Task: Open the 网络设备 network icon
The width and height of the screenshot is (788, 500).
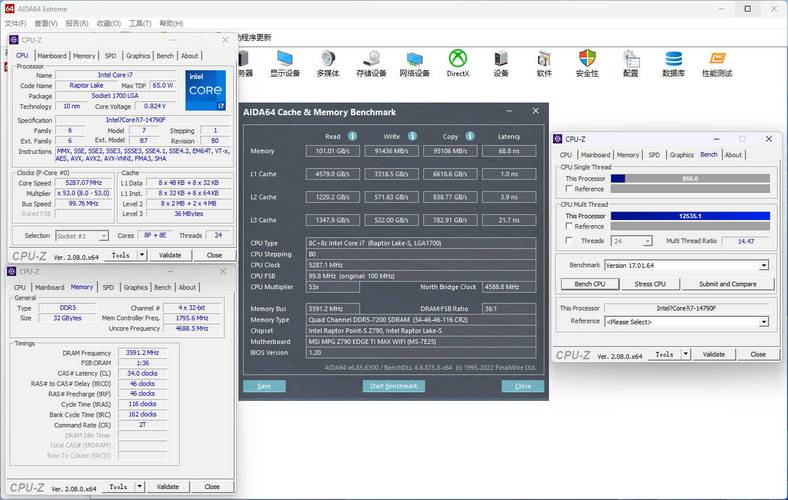Action: point(414,60)
